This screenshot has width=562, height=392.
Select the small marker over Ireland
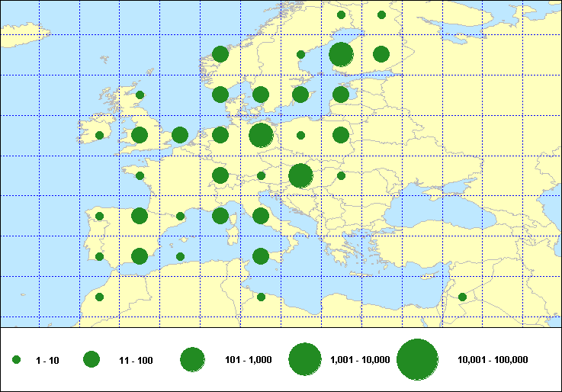pos(99,135)
